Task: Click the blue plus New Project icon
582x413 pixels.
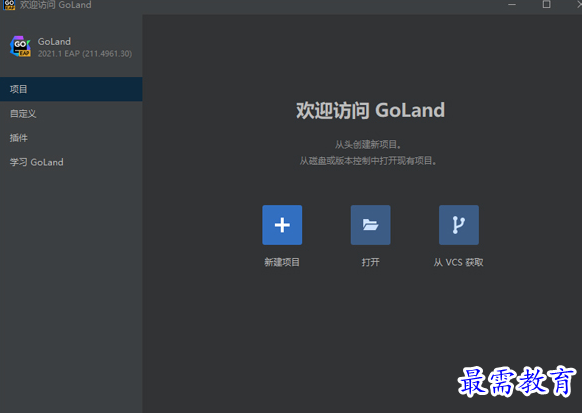Action: tap(282, 225)
